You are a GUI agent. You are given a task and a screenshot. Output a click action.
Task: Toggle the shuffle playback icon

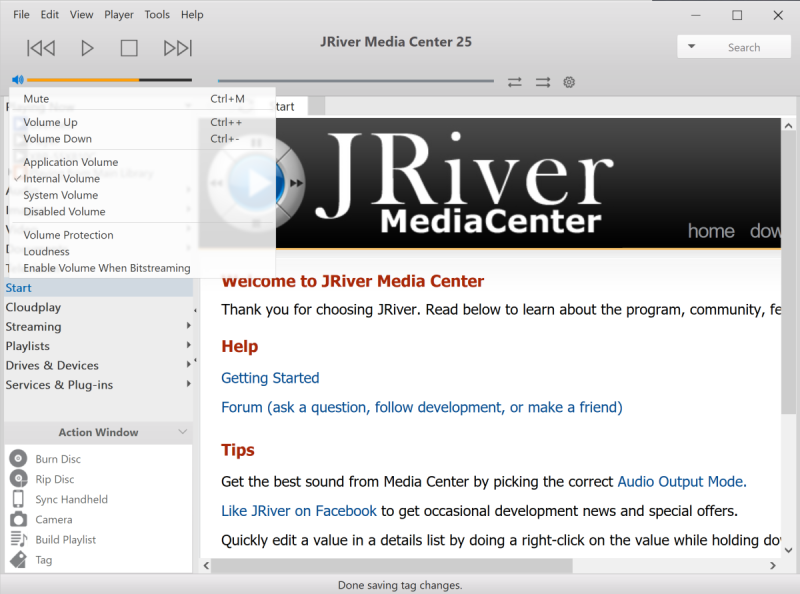tap(543, 82)
